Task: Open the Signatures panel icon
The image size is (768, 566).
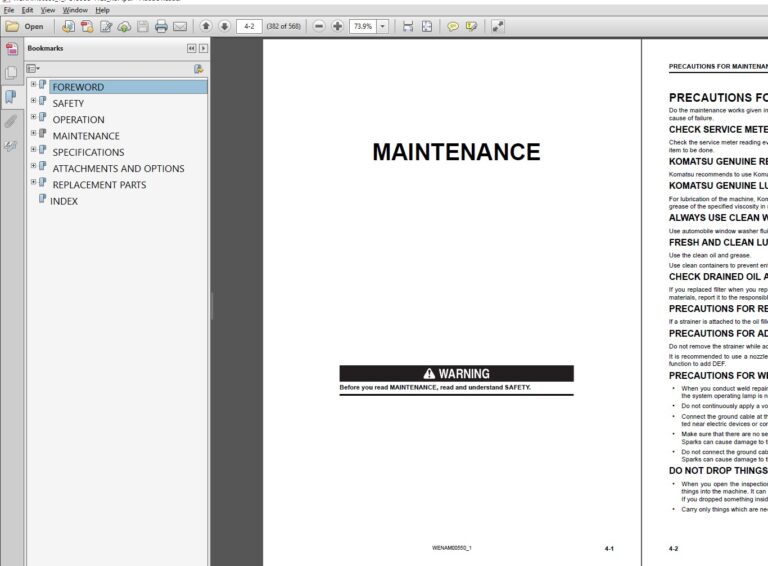Action: point(11,145)
